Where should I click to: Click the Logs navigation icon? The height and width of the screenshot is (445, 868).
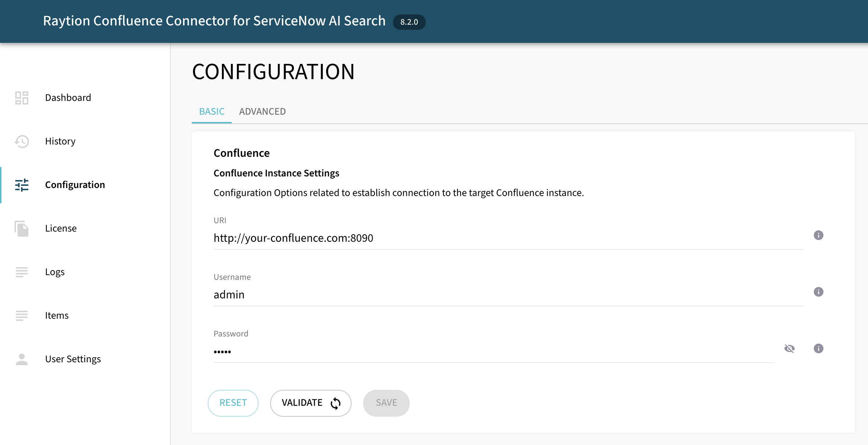click(x=21, y=271)
